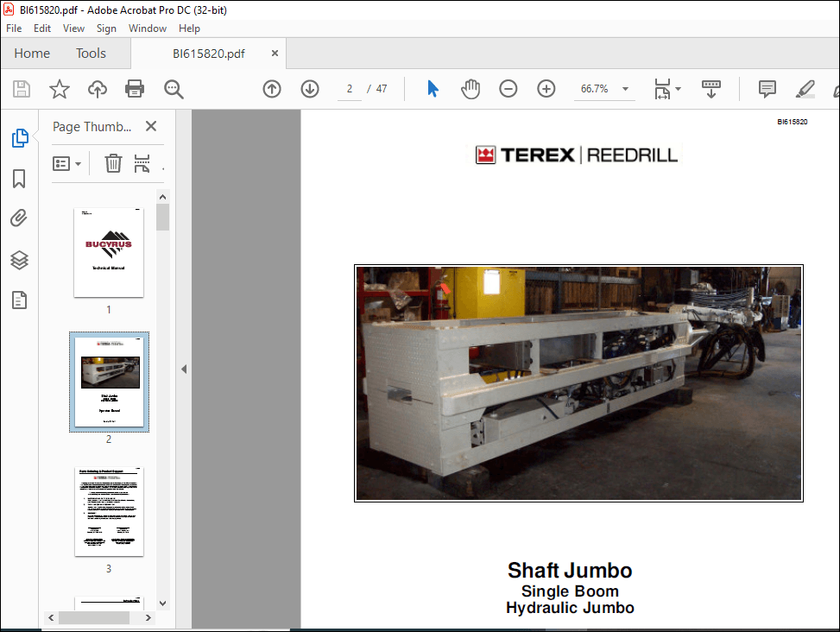Open the View menu

[73, 28]
